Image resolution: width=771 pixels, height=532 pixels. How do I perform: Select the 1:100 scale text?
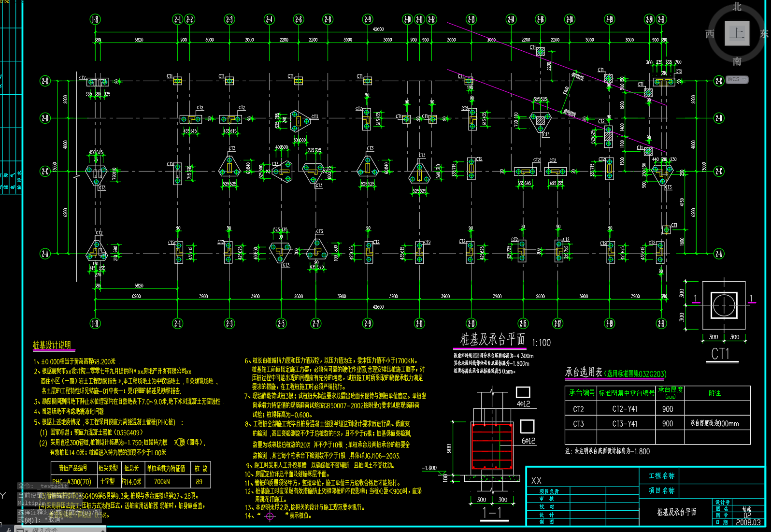pyautogui.click(x=541, y=343)
